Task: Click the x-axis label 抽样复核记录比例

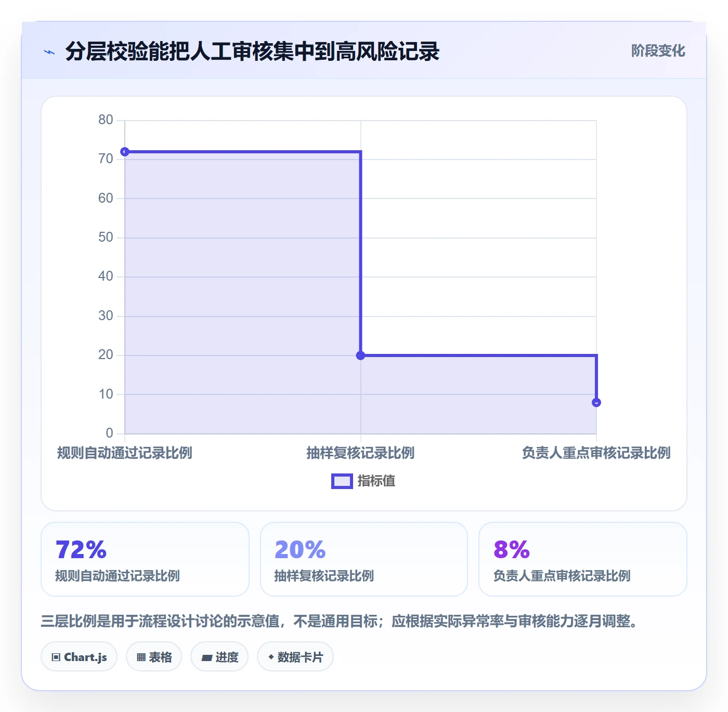Action: (361, 453)
